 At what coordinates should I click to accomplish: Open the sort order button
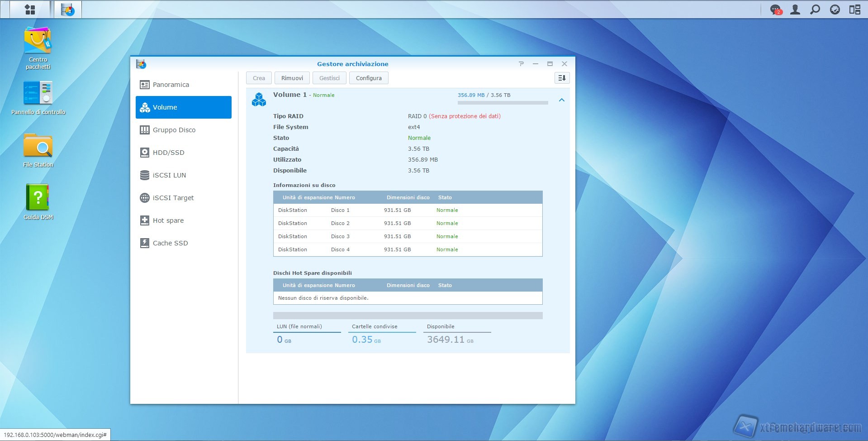pos(562,78)
